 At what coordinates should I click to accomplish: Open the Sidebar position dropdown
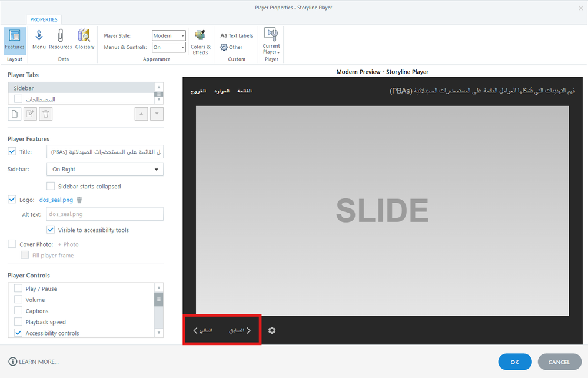[x=105, y=169]
